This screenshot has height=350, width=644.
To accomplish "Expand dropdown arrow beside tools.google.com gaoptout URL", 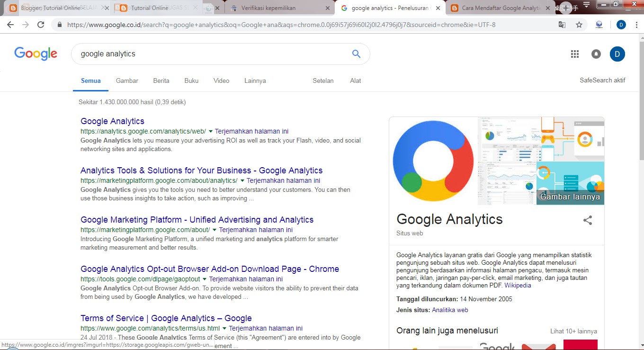I will tap(205, 279).
